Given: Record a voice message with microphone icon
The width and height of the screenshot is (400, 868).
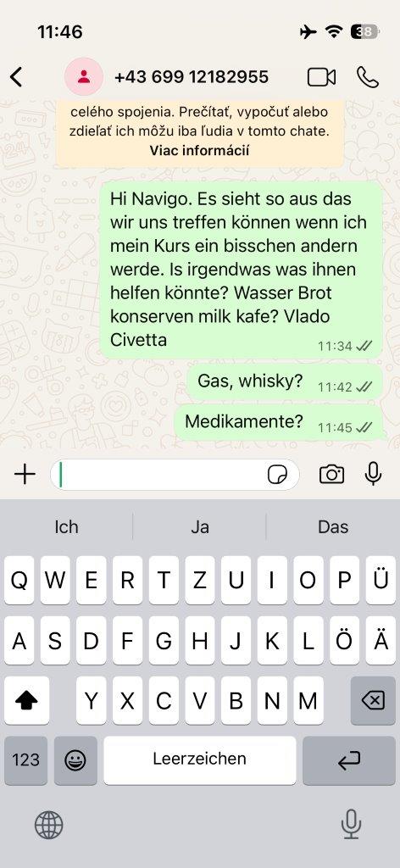Looking at the screenshot, I should (374, 474).
